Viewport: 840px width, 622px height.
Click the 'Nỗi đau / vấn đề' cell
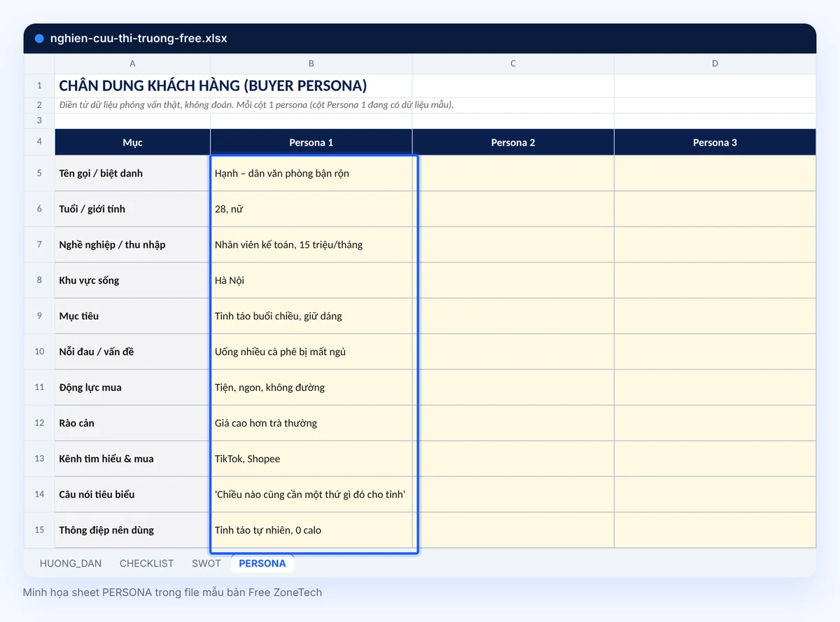point(132,352)
